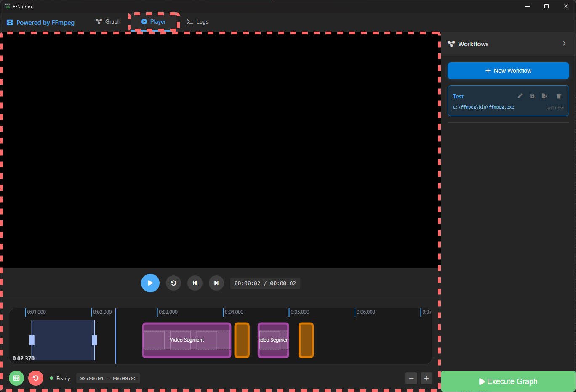Click the red reset selection button
The width and height of the screenshot is (576, 392).
pos(36,378)
